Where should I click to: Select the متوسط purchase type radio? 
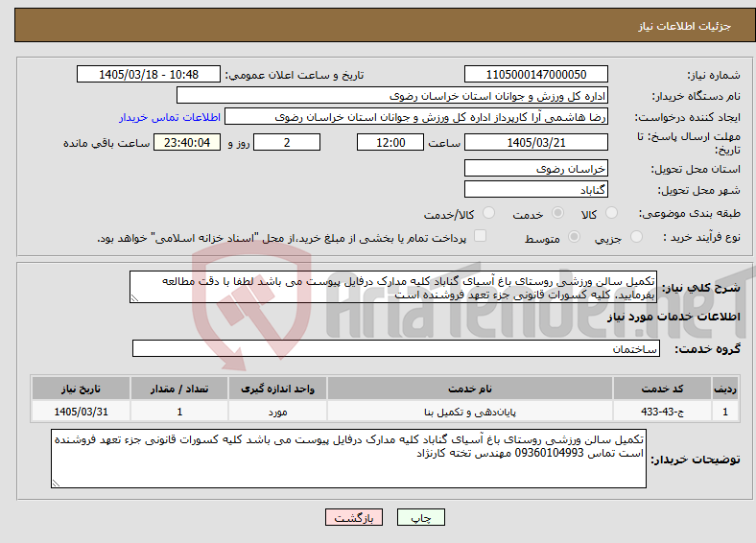pos(574,236)
